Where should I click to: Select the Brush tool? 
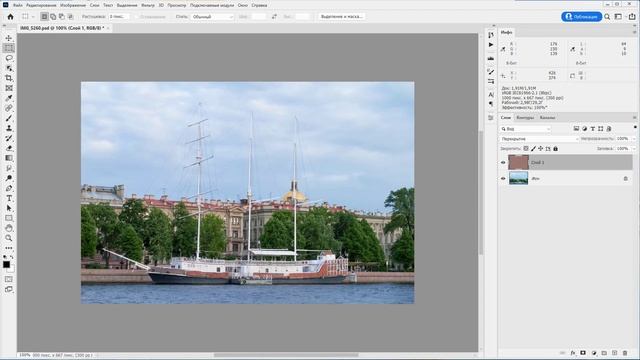pos(9,118)
